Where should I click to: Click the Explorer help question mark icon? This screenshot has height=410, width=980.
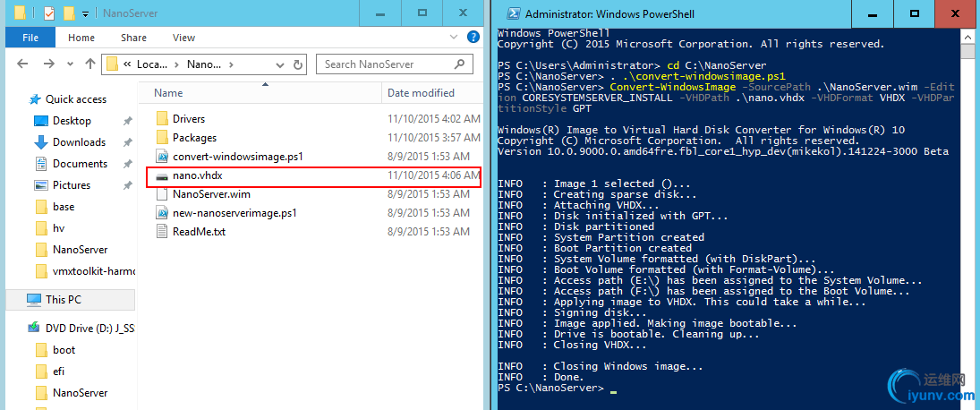tap(473, 38)
